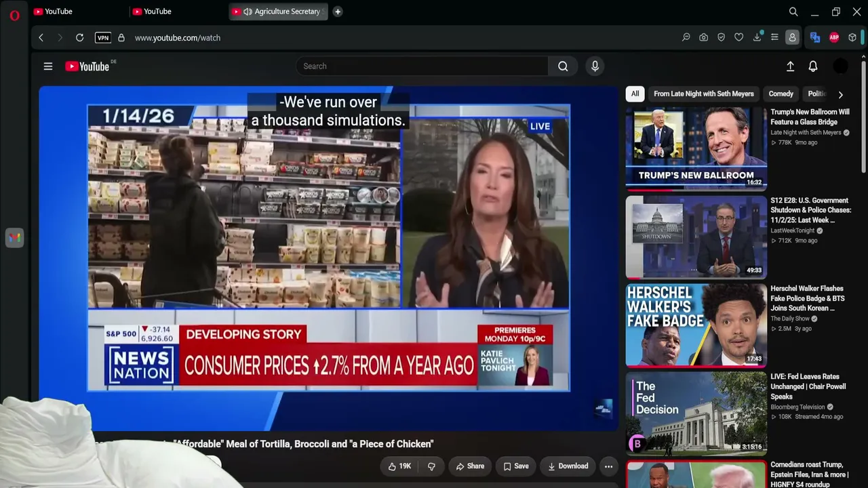Save the video to a playlist
This screenshot has height=488, width=868.
tap(516, 466)
